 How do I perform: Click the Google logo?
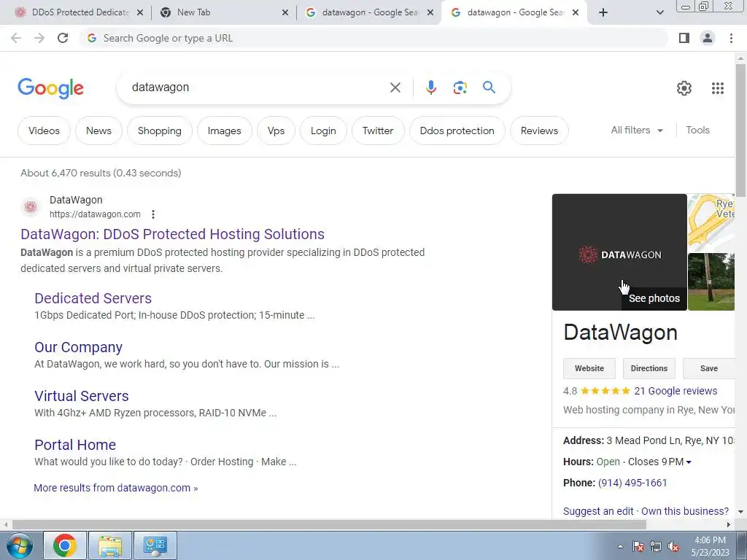pyautogui.click(x=50, y=88)
